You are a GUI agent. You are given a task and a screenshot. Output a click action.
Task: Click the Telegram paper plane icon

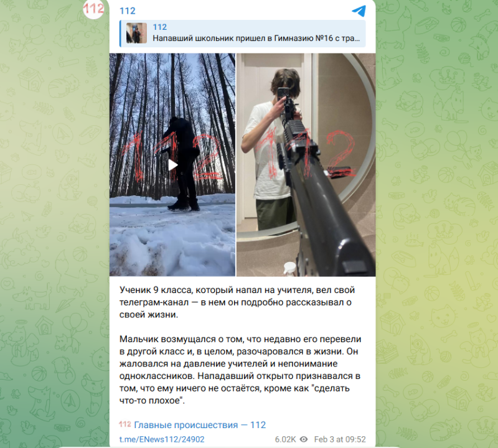[359, 11]
